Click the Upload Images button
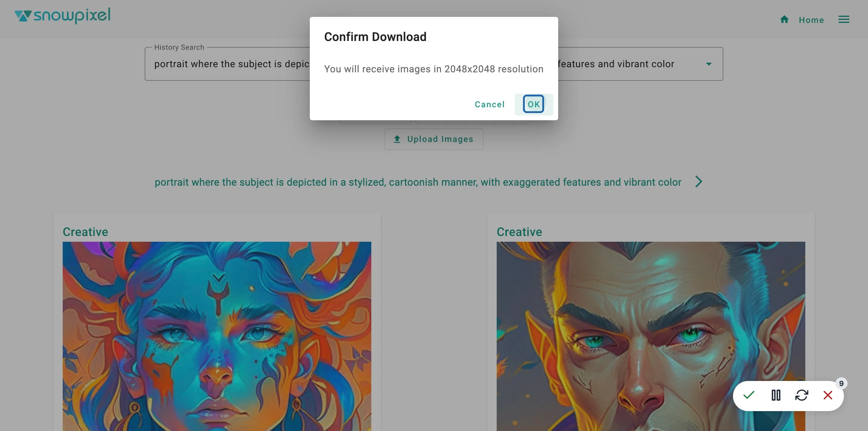The width and height of the screenshot is (868, 431). tap(434, 139)
